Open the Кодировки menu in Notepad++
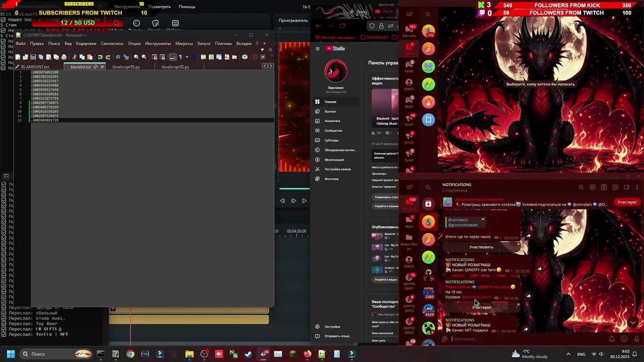Viewport: 644px width, 362px height. 86,44
